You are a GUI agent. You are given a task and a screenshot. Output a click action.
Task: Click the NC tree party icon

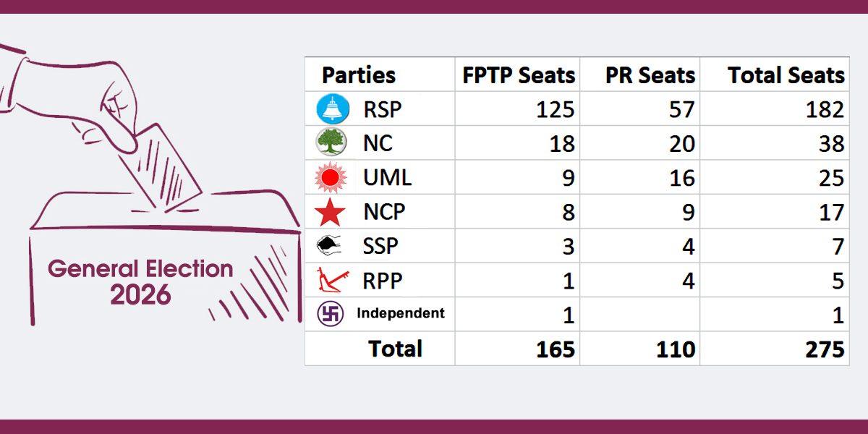331,142
